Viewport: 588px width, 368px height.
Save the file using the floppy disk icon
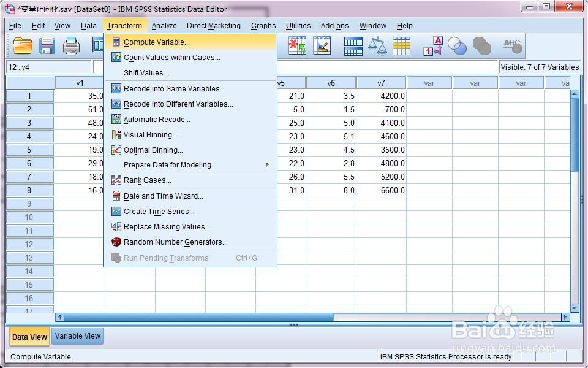[x=47, y=46]
